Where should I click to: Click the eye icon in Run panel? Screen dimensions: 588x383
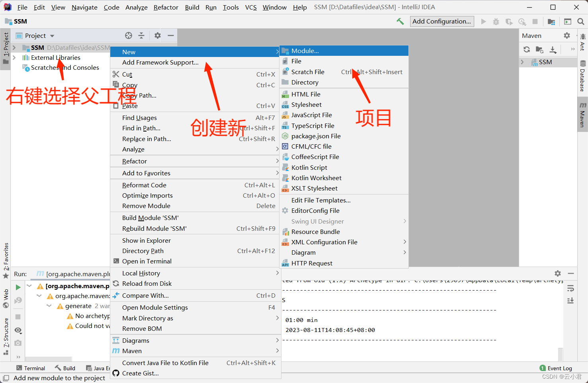pos(18,330)
